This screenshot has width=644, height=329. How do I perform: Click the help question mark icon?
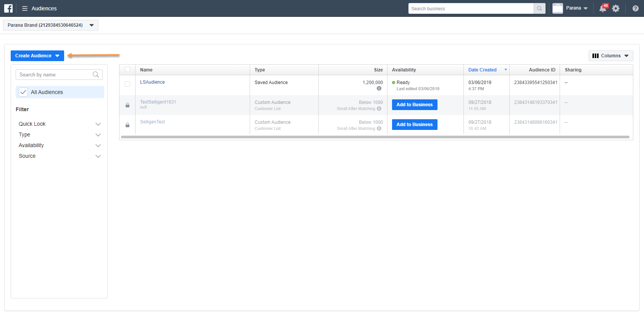[x=635, y=8]
